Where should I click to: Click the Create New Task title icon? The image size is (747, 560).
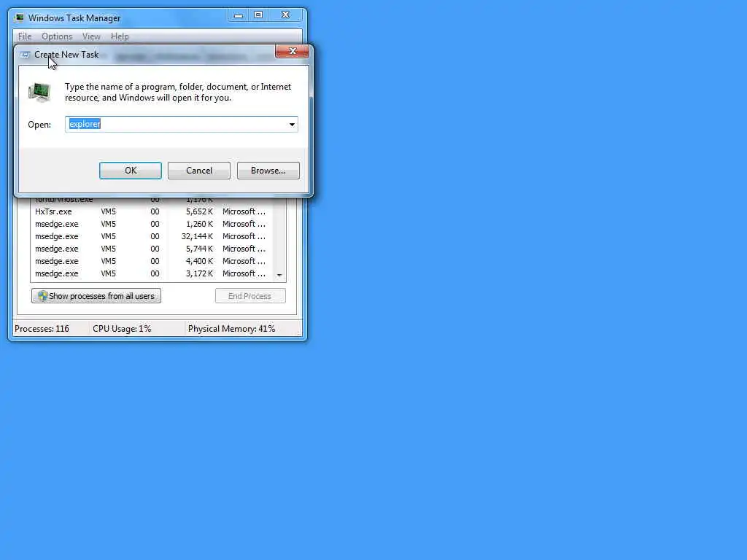(25, 55)
